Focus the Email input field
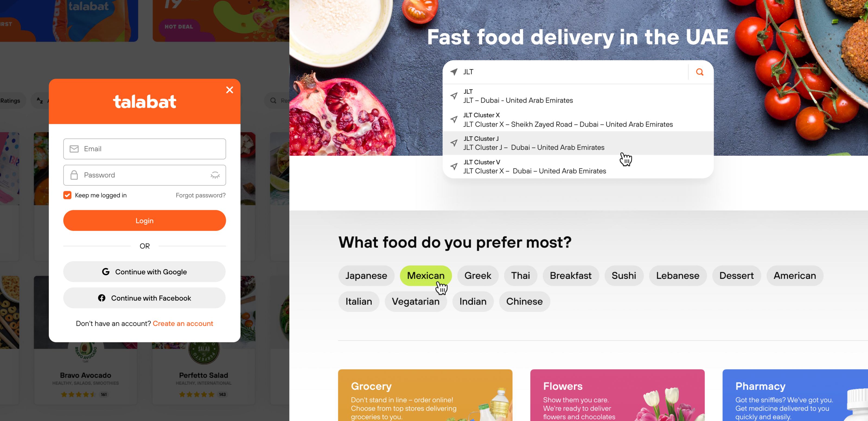 pos(145,149)
